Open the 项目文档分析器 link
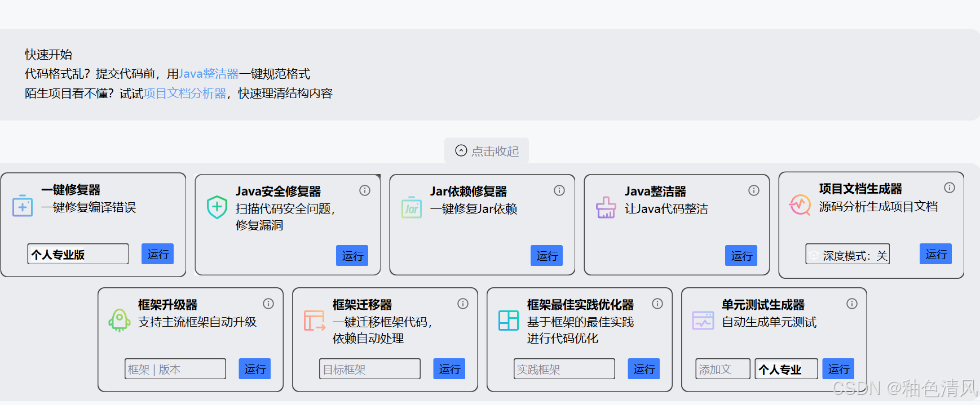 (185, 93)
